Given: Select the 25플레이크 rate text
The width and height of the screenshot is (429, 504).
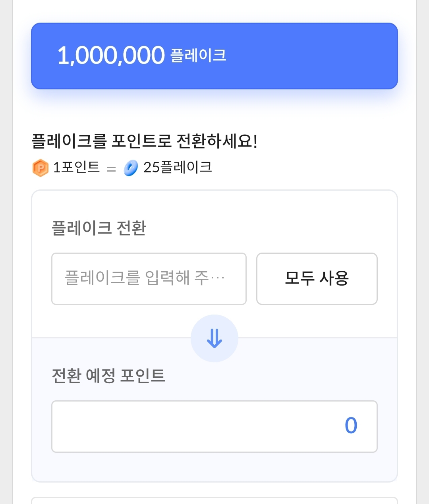Looking at the screenshot, I should point(178,167).
